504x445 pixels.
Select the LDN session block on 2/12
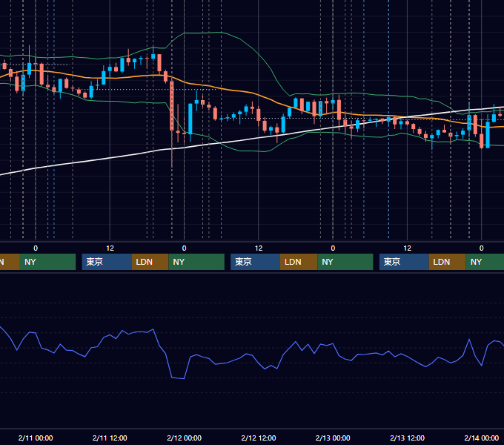click(299, 262)
